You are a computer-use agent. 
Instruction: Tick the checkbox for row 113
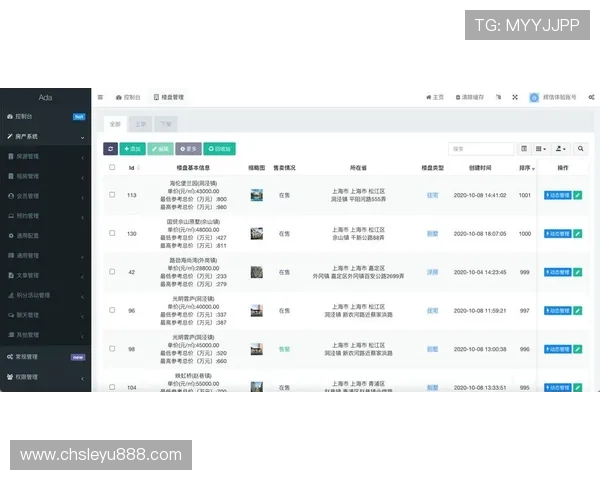coord(112,194)
